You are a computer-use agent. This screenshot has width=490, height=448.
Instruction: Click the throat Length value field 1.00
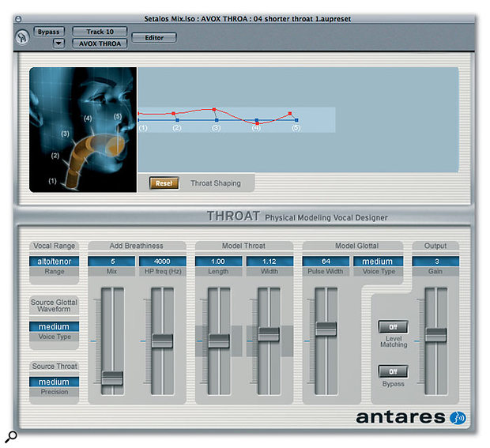[x=218, y=262]
